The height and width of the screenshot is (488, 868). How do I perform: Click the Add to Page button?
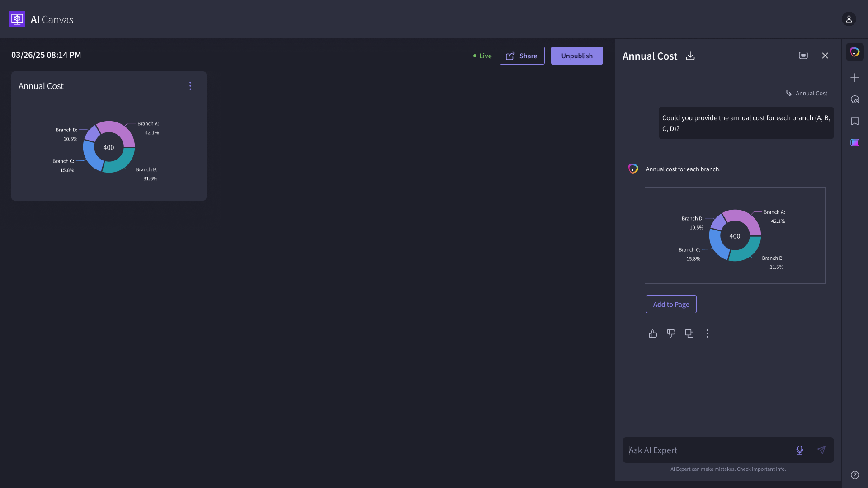(x=671, y=304)
